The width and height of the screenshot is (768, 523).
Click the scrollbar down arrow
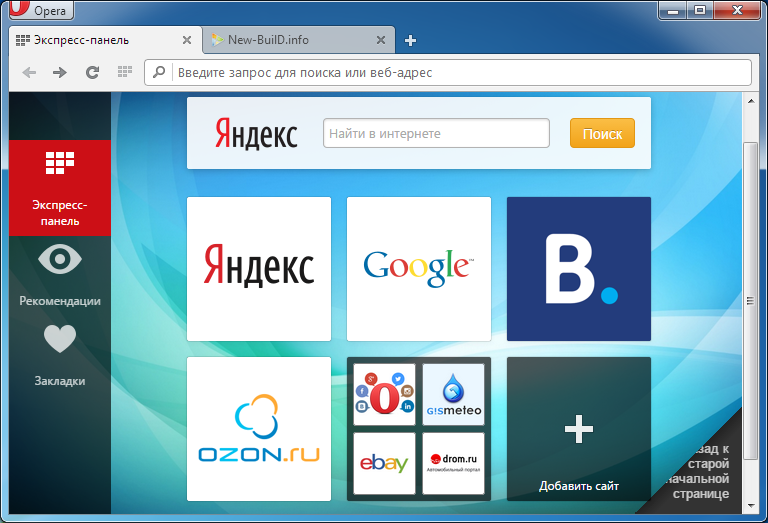click(x=750, y=506)
